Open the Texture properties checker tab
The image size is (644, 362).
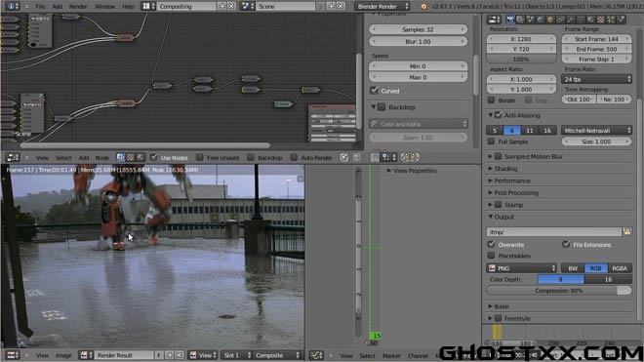tap(600, 20)
